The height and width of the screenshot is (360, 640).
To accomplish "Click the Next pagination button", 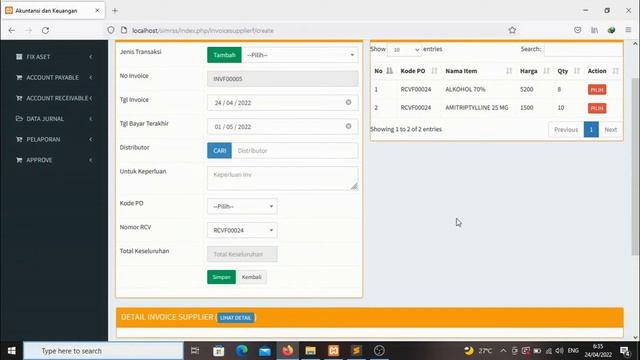I will [611, 129].
